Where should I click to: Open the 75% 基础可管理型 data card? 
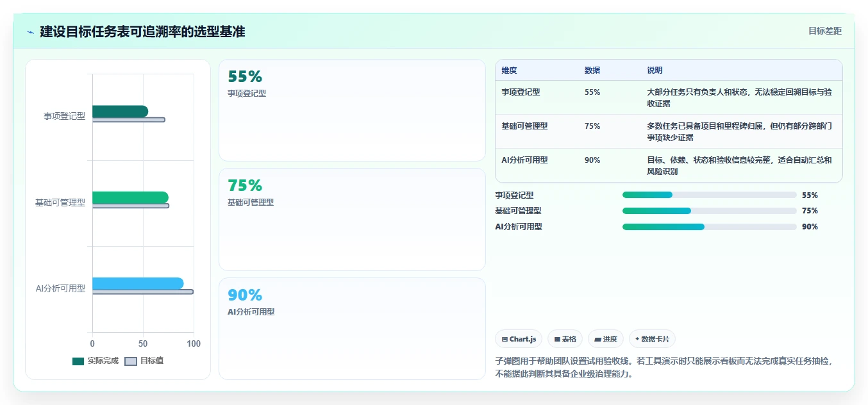[x=352, y=219]
